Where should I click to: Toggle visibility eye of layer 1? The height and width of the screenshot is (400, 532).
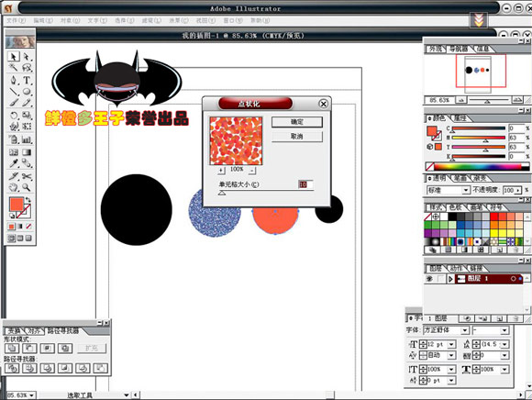(x=429, y=279)
